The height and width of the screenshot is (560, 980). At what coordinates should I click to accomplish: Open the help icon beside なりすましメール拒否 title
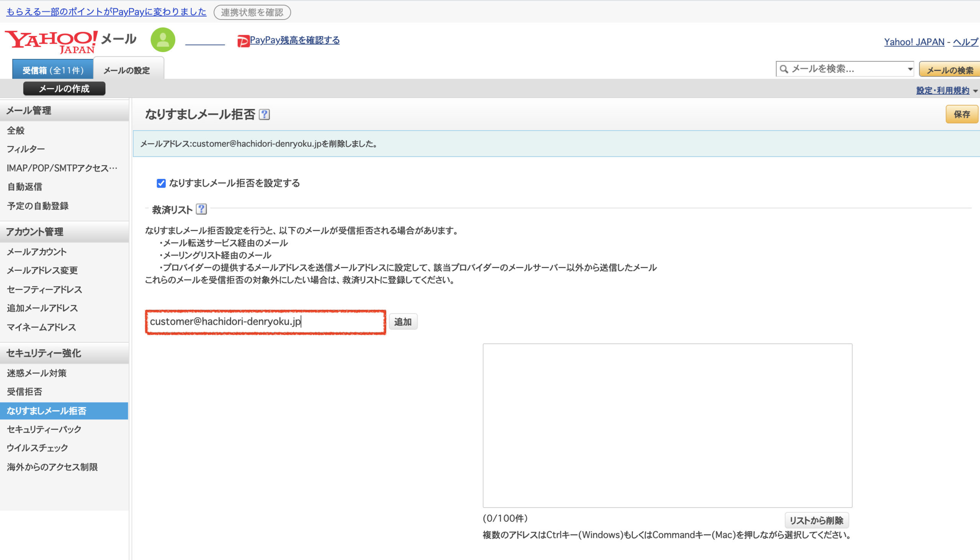point(265,114)
